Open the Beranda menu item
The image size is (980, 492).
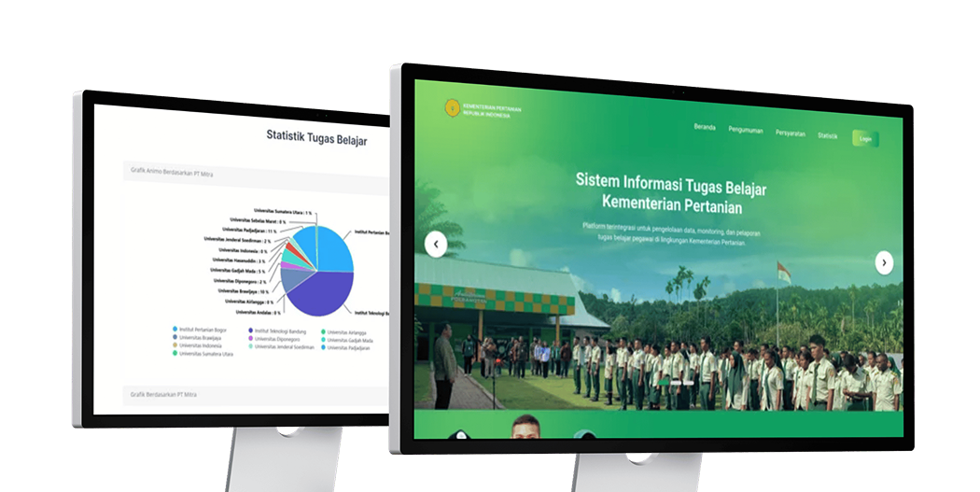click(x=705, y=127)
